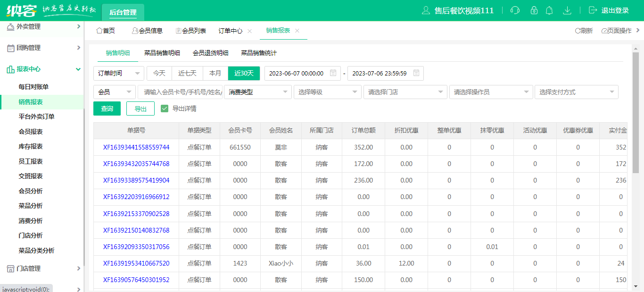Open the notification bell icon
Viewport: 644px width, 292px height.
point(549,10)
